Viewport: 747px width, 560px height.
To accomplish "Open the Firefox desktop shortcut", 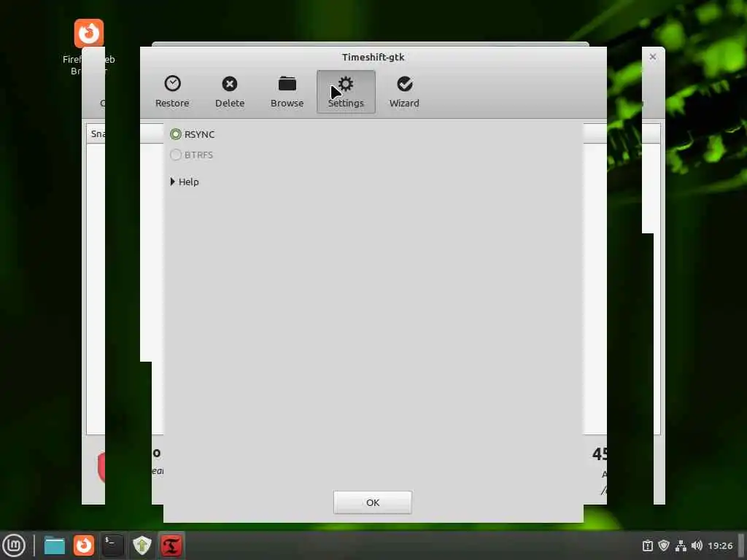I will pyautogui.click(x=88, y=47).
